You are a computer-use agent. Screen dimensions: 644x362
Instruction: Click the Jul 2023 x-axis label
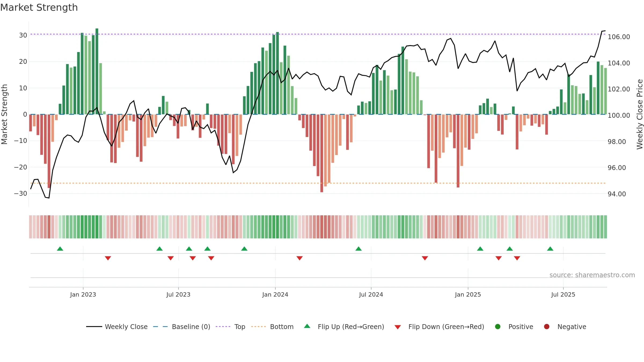[178, 294]
